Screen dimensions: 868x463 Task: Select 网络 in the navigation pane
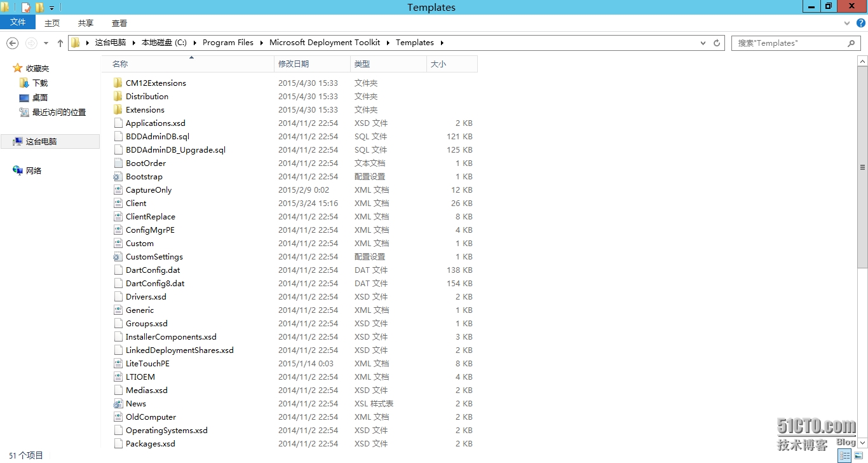(34, 170)
